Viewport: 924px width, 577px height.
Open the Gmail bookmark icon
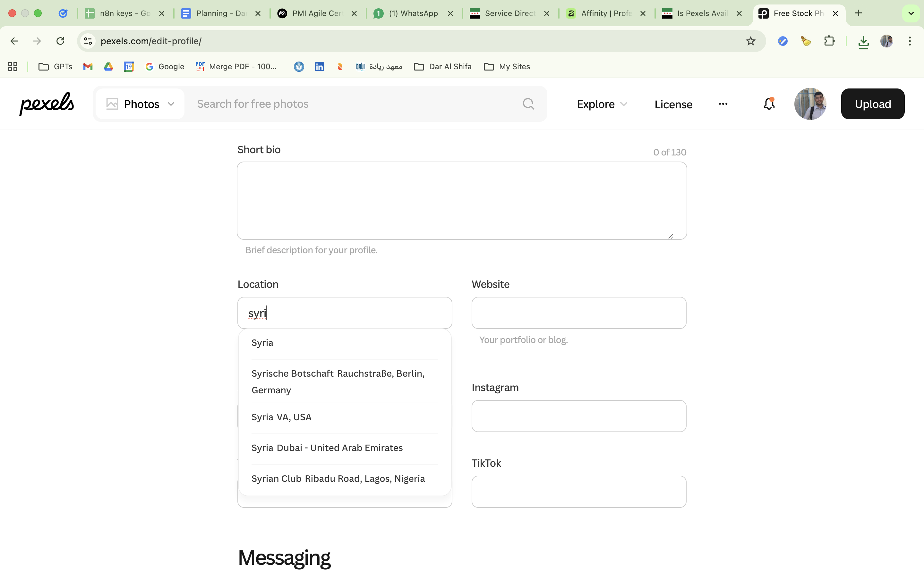[88, 66]
